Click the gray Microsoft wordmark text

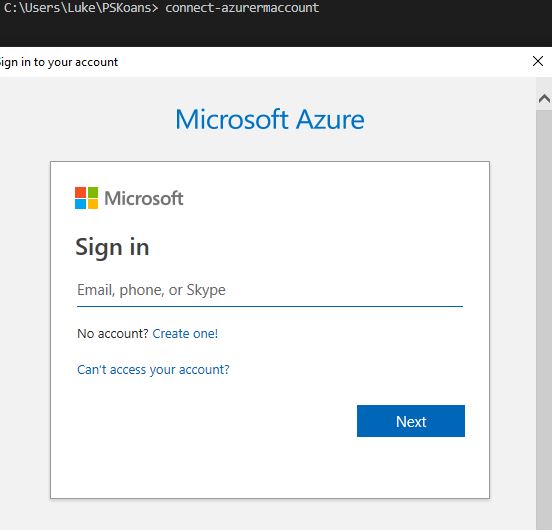[x=144, y=198]
